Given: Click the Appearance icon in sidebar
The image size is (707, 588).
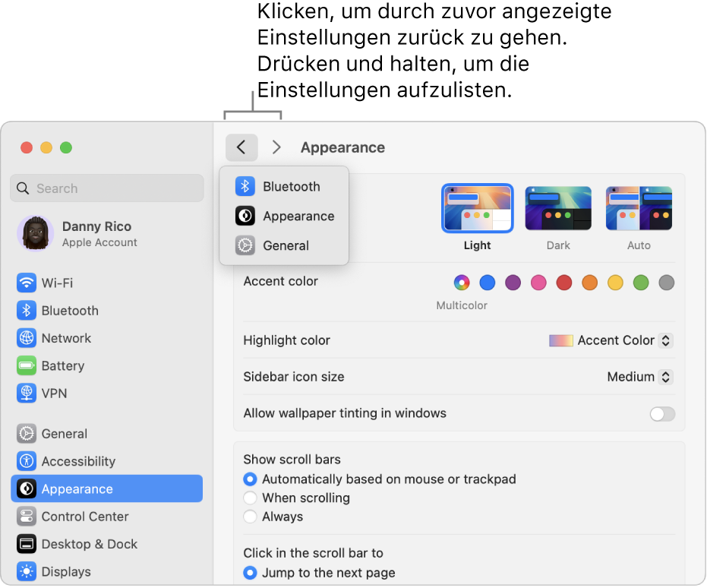Looking at the screenshot, I should (x=27, y=488).
